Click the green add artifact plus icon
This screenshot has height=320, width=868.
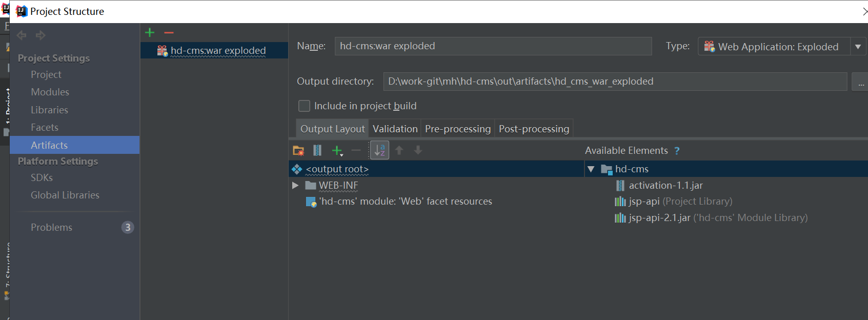pyautogui.click(x=150, y=33)
